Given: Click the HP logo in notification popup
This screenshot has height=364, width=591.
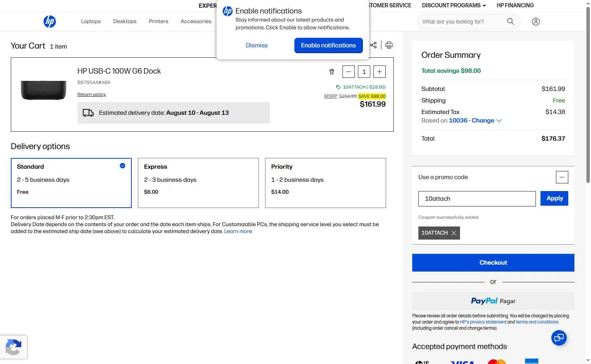Looking at the screenshot, I should tap(228, 11).
